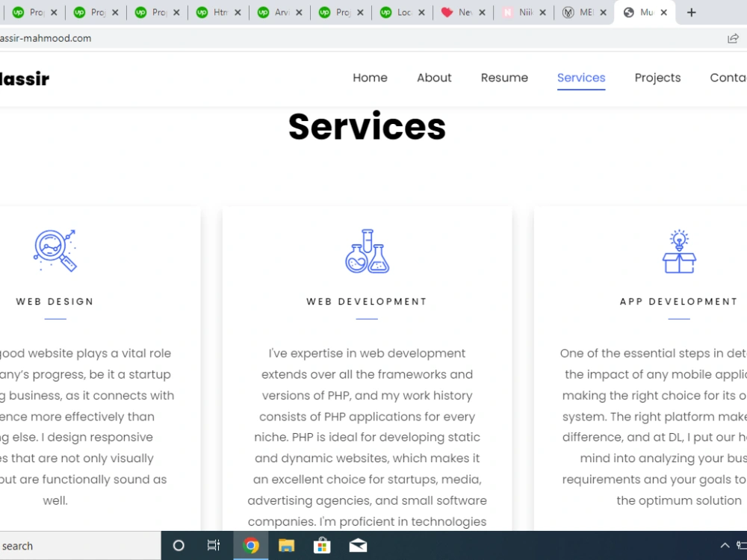The height and width of the screenshot is (560, 747).
Task: Click the App Development lightbulb box icon
Action: tap(679, 251)
